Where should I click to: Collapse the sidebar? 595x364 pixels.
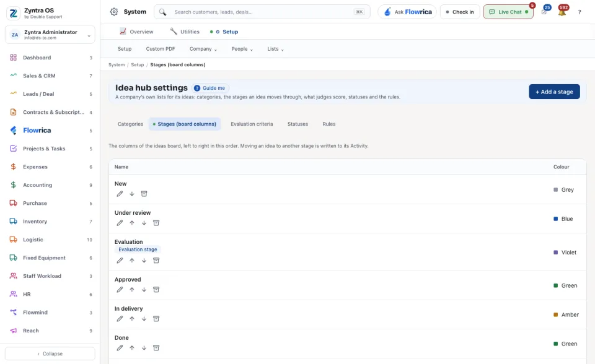pyautogui.click(x=50, y=353)
